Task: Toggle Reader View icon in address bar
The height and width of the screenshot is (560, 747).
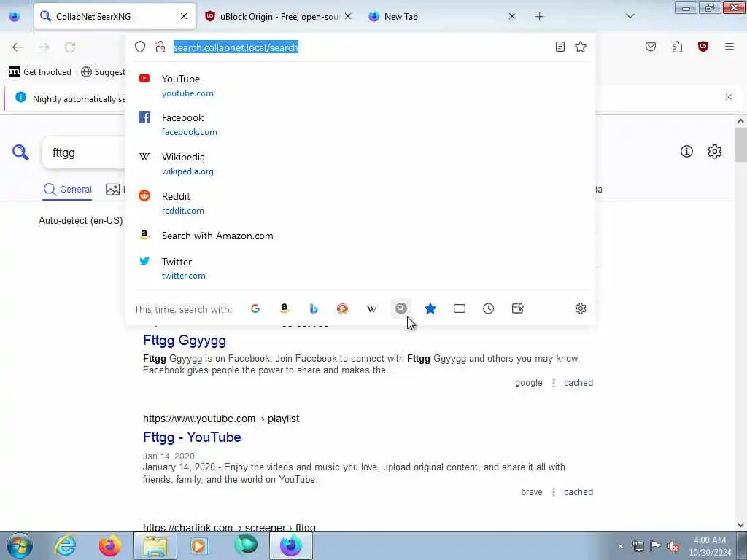Action: click(x=560, y=47)
